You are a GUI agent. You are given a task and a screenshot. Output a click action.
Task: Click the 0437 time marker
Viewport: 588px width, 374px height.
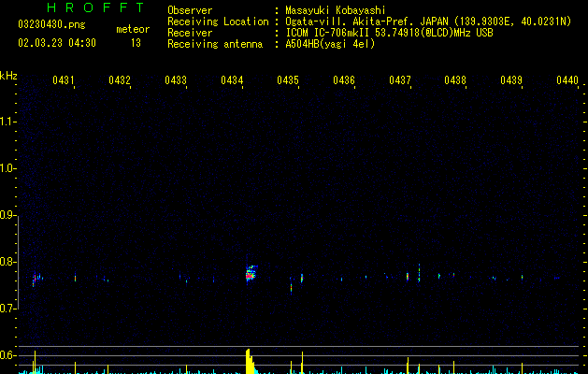click(x=400, y=80)
